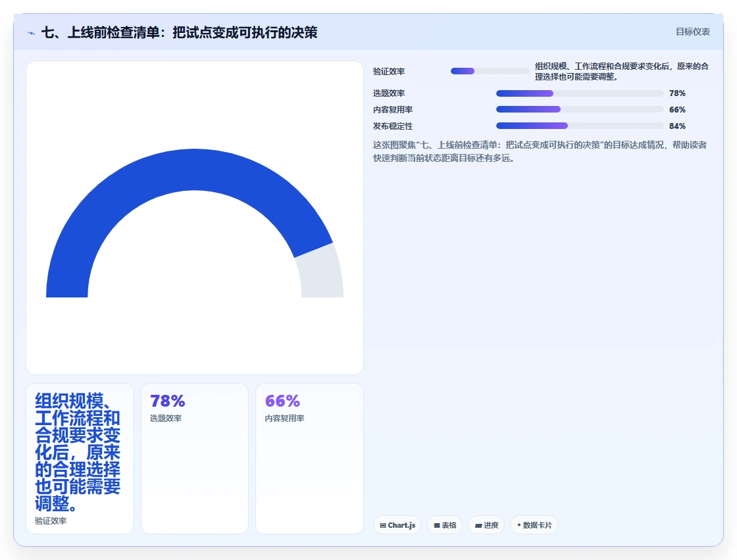Image resolution: width=737 pixels, height=560 pixels.
Task: Click the title 七、上线前检查清单
Action: point(179,32)
